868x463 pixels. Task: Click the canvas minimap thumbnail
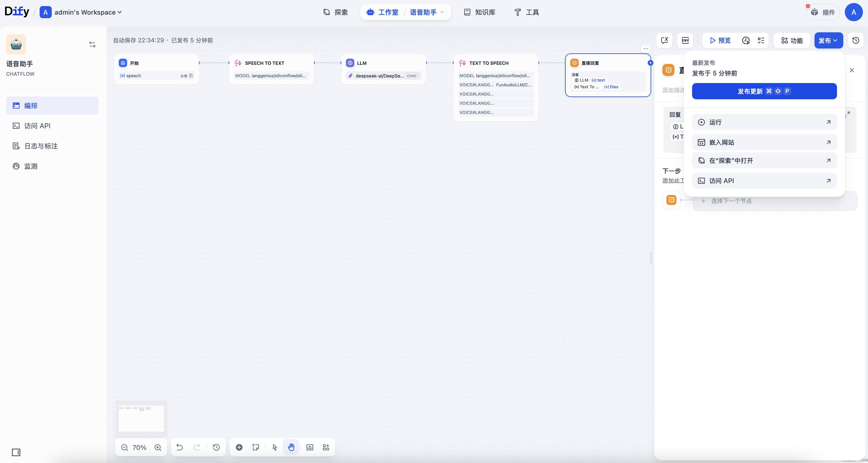pyautogui.click(x=141, y=418)
